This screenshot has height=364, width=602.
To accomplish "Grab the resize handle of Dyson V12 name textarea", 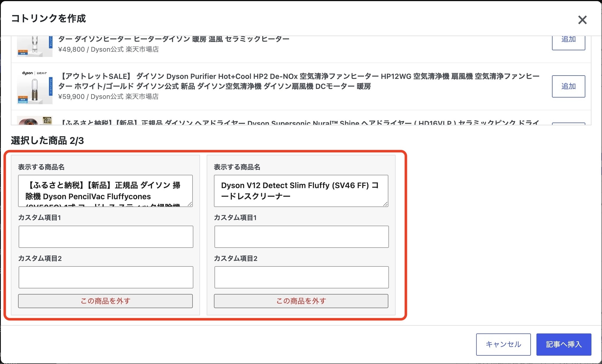I will [385, 204].
